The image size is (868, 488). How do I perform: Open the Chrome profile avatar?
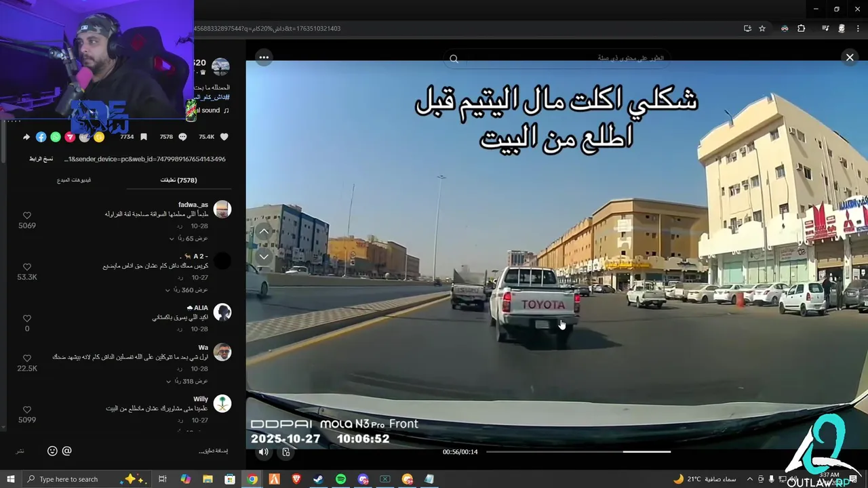coord(842,28)
